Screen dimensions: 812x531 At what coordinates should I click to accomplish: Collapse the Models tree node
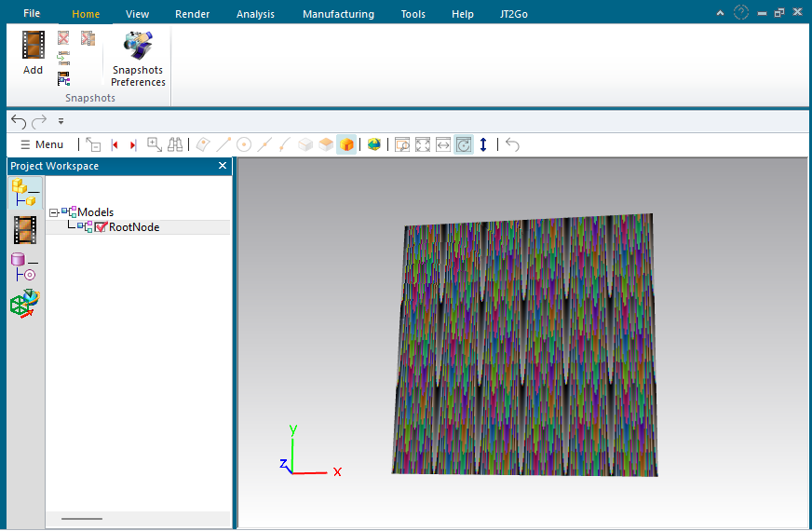coord(54,212)
